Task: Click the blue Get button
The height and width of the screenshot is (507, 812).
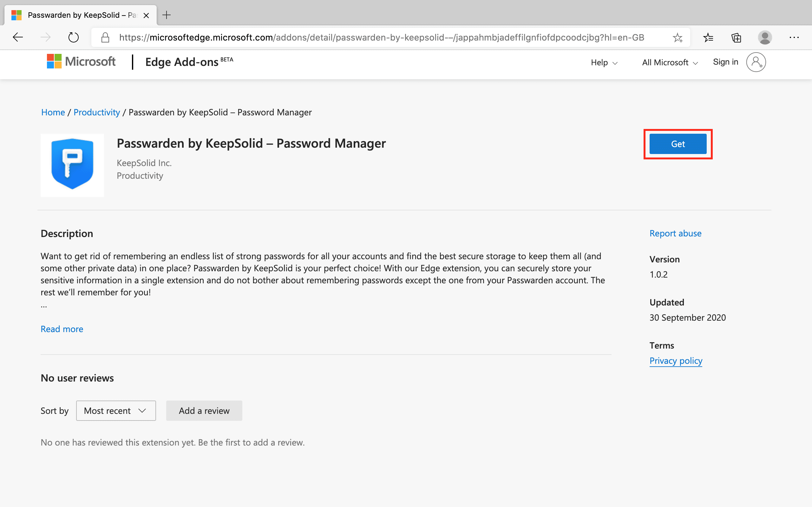Action: tap(678, 144)
